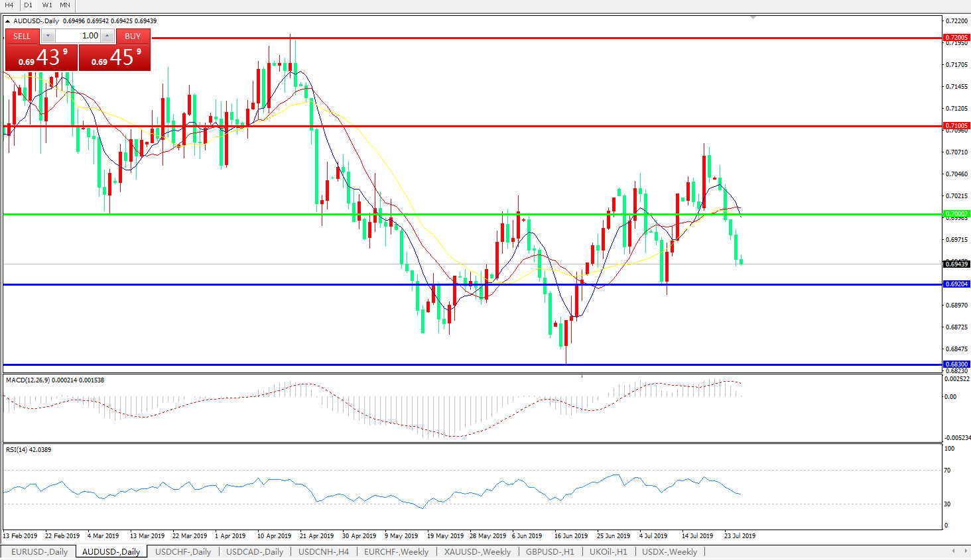Switch to the H4 timeframe

[x=9, y=5]
